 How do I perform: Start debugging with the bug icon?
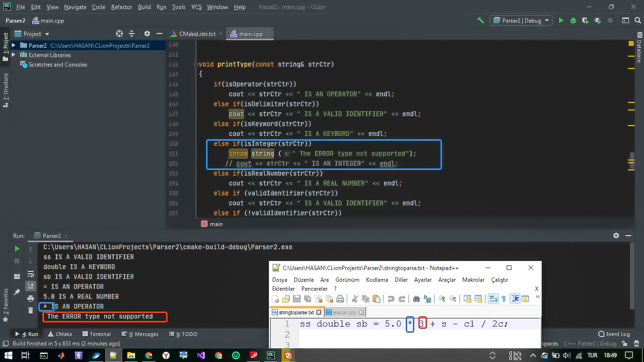tap(573, 20)
